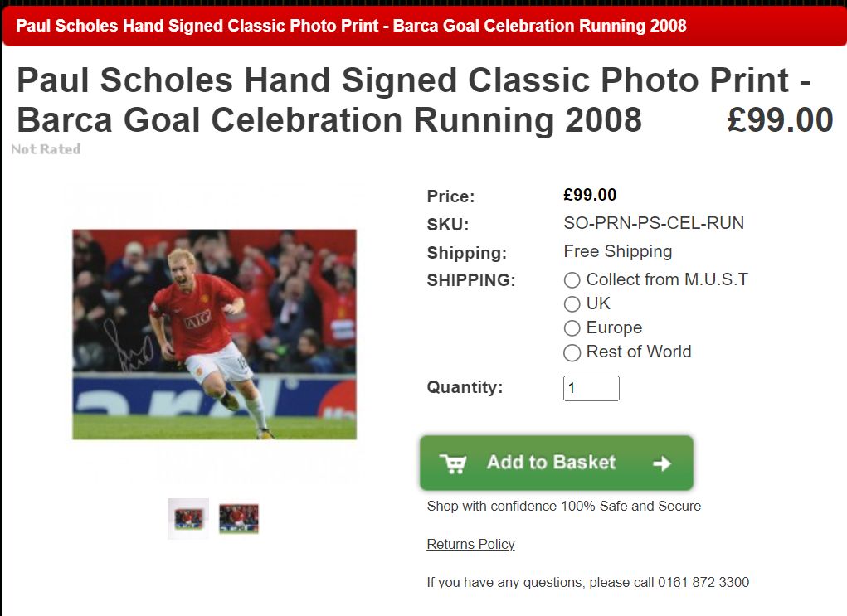Click the large product title heading
Screen dimensions: 847x616
[413, 99]
